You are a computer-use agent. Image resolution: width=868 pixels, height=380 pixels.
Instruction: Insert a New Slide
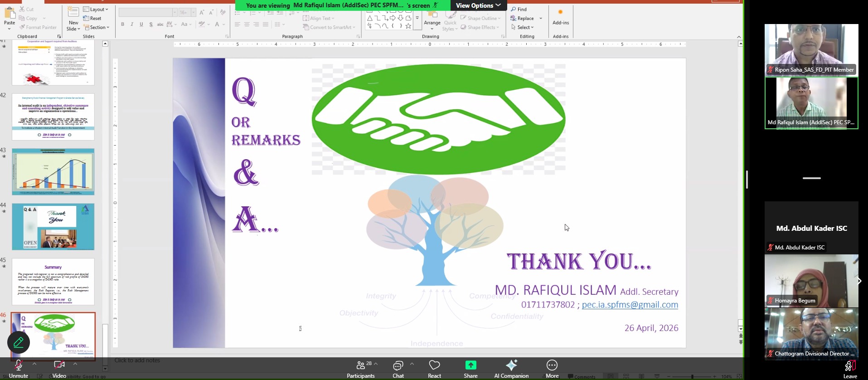(73, 19)
